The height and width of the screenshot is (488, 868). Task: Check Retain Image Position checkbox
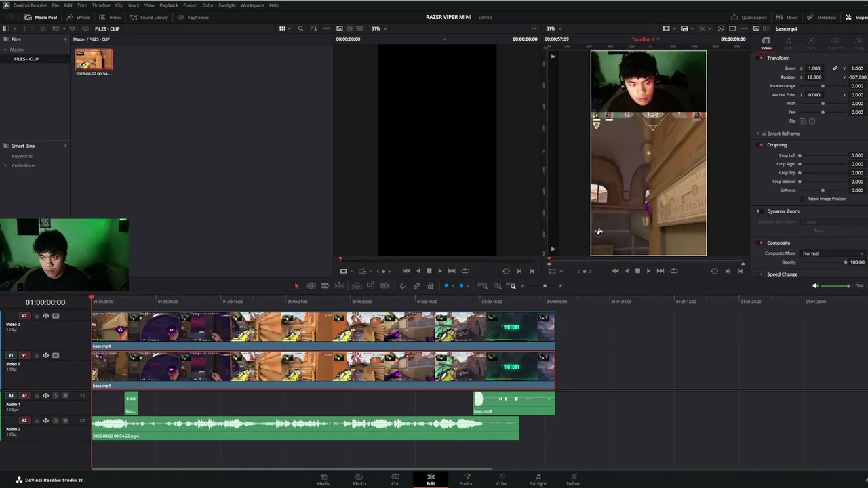click(802, 199)
